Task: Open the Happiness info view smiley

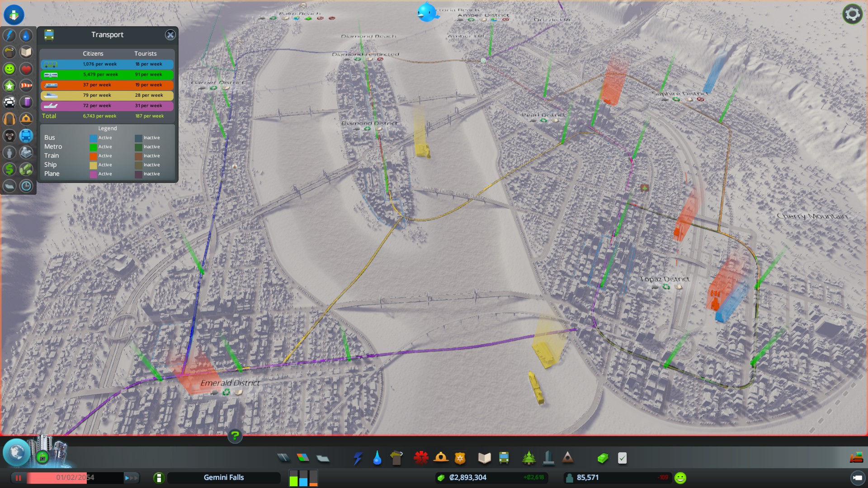Action: (x=9, y=69)
